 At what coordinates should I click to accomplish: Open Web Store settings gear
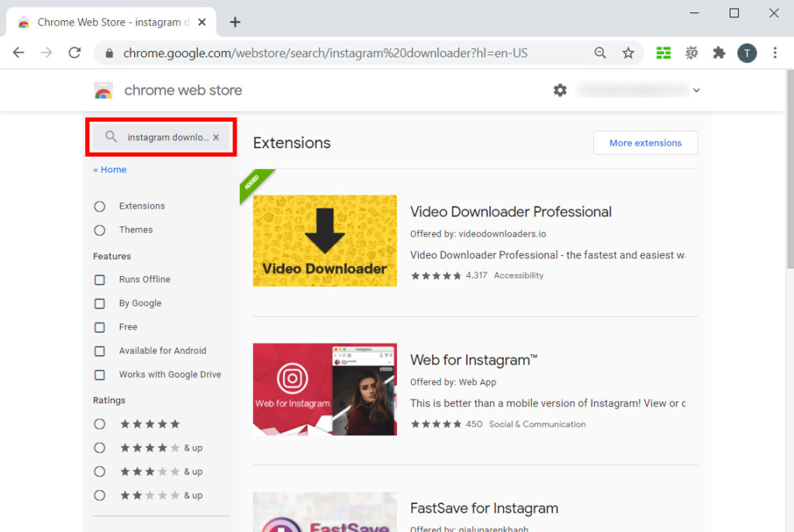click(x=560, y=90)
